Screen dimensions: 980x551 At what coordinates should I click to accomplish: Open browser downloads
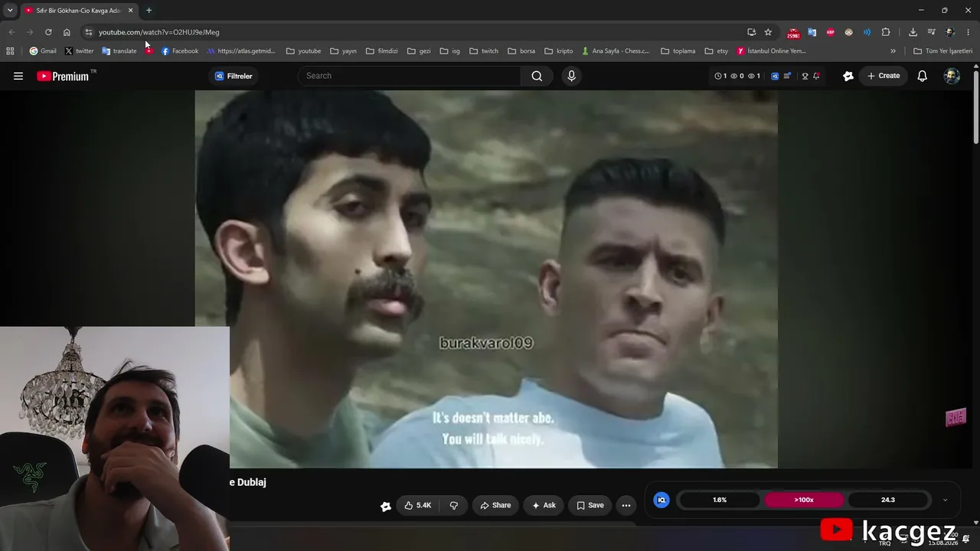913,32
